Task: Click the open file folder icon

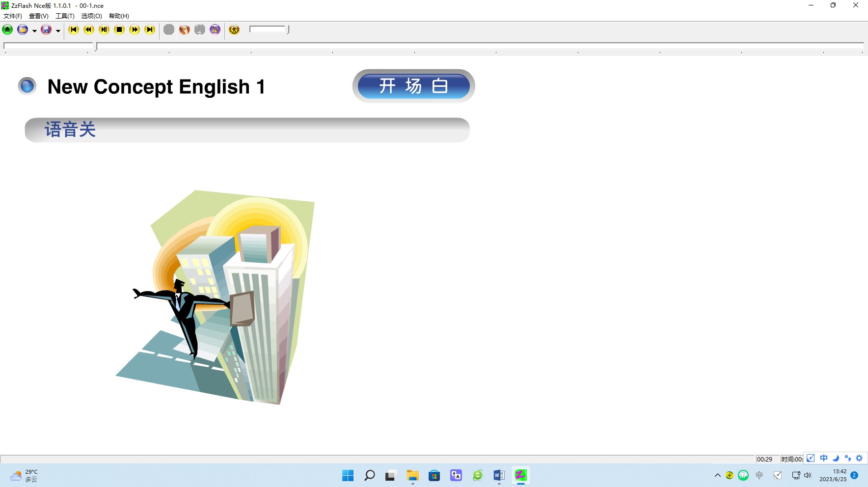Action: [x=23, y=29]
